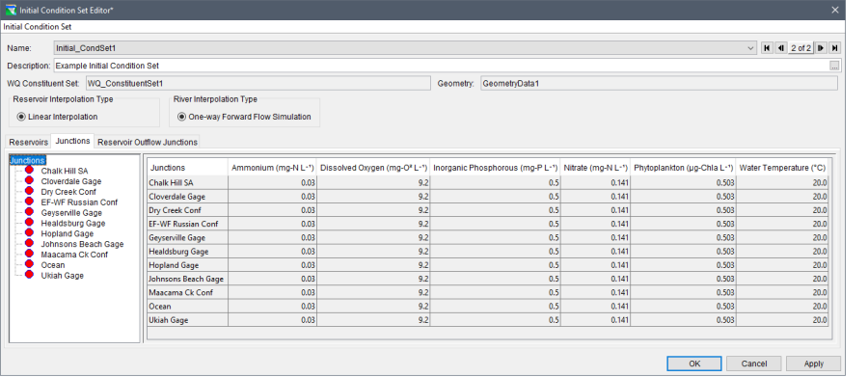Viewport: 868px width, 377px height.
Task: Go to previous condition set record
Action: (780, 48)
